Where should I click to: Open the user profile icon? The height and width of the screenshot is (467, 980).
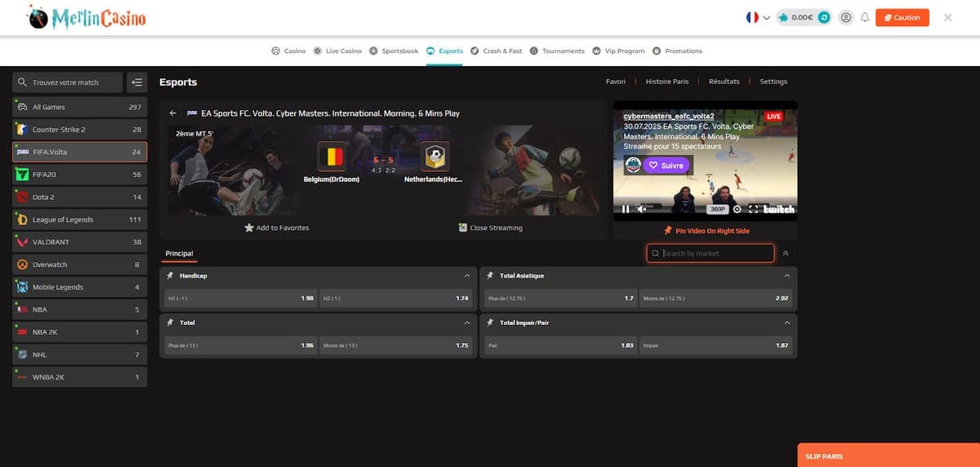[x=845, y=17]
